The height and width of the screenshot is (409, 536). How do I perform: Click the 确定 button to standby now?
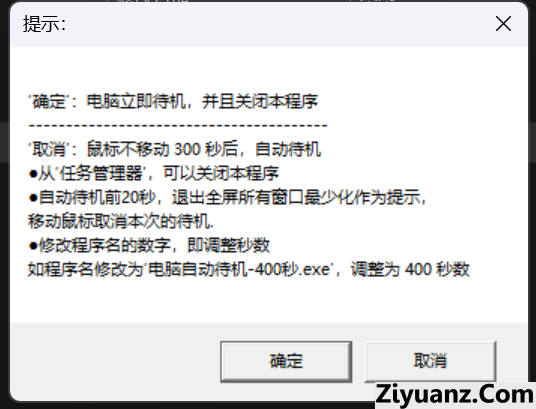tap(286, 361)
